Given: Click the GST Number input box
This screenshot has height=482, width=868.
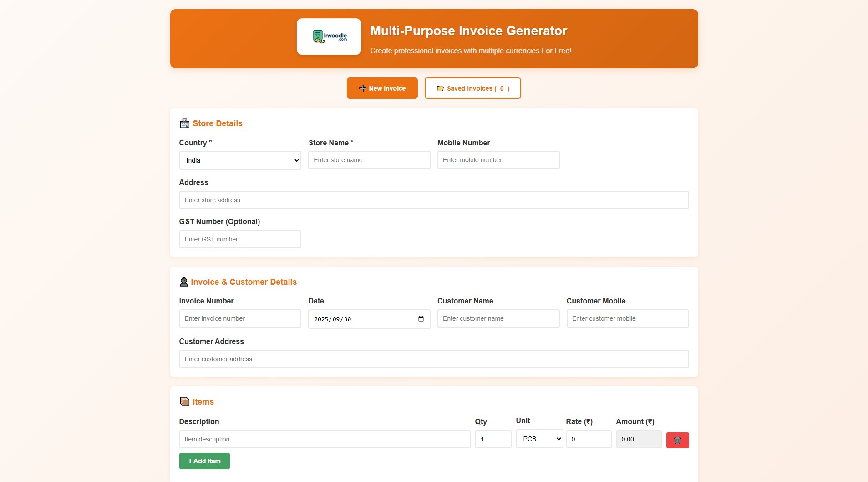Looking at the screenshot, I should [240, 239].
